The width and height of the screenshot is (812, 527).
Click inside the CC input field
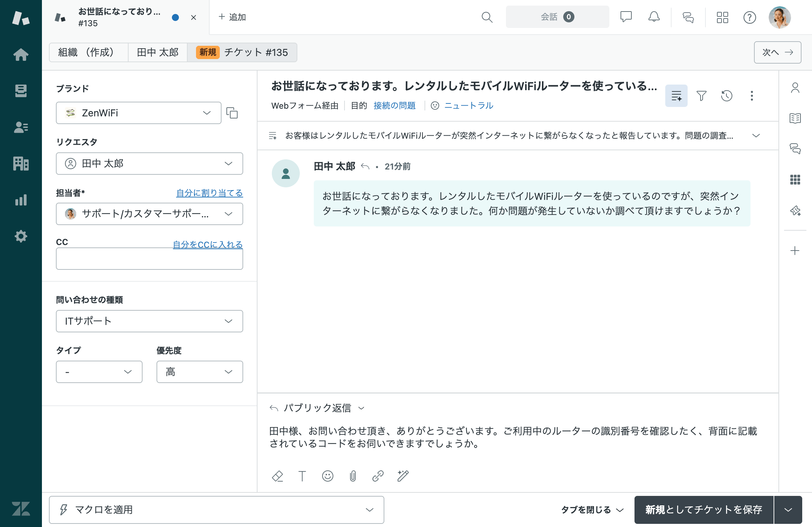pos(149,259)
